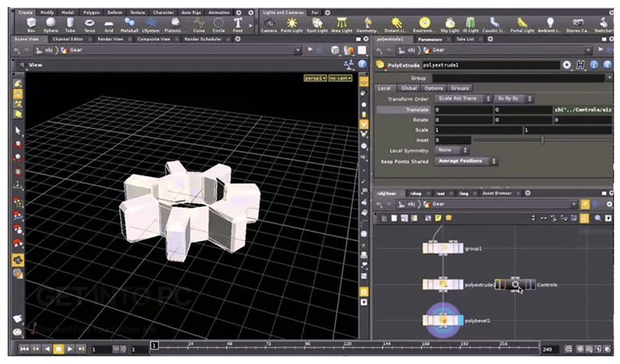Add an Environment light
Image resolution: width=620 pixels, height=364 pixels.
[424, 25]
